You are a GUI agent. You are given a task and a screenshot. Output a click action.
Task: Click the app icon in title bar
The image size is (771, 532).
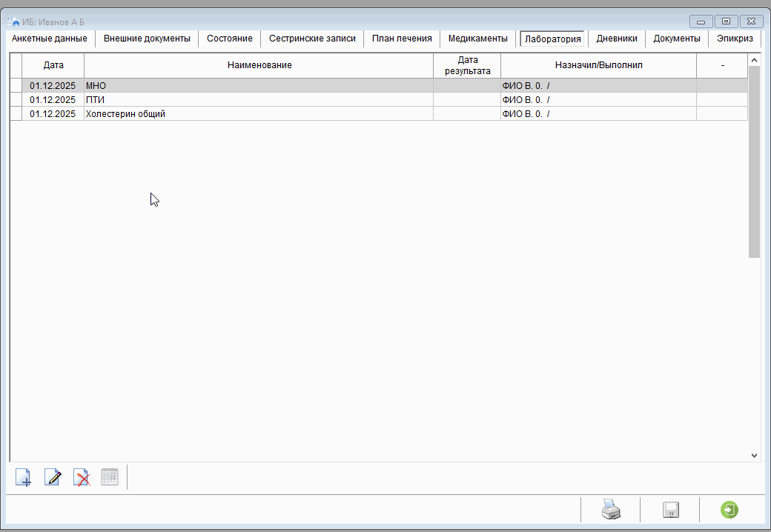(13, 21)
